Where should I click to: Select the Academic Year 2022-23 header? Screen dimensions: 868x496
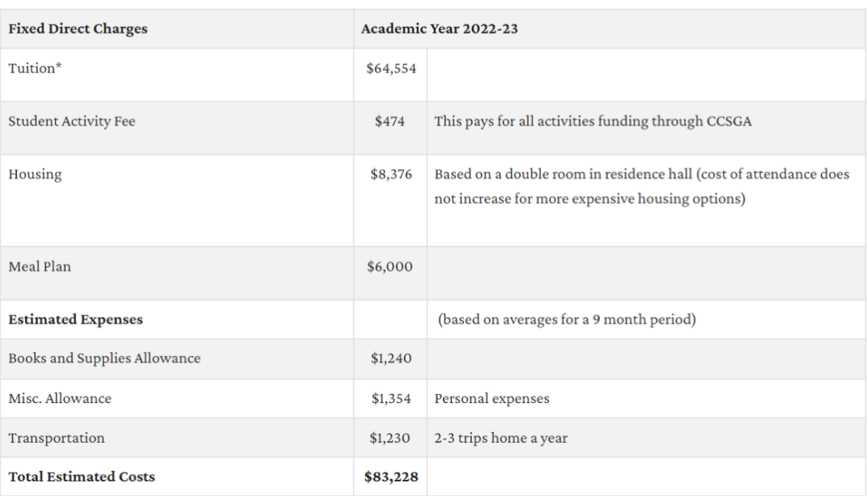point(440,29)
